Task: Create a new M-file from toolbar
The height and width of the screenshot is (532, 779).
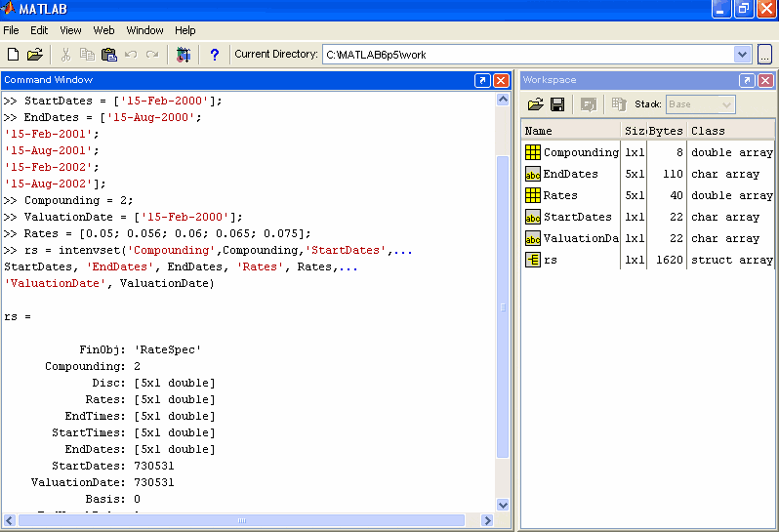Action: coord(14,54)
